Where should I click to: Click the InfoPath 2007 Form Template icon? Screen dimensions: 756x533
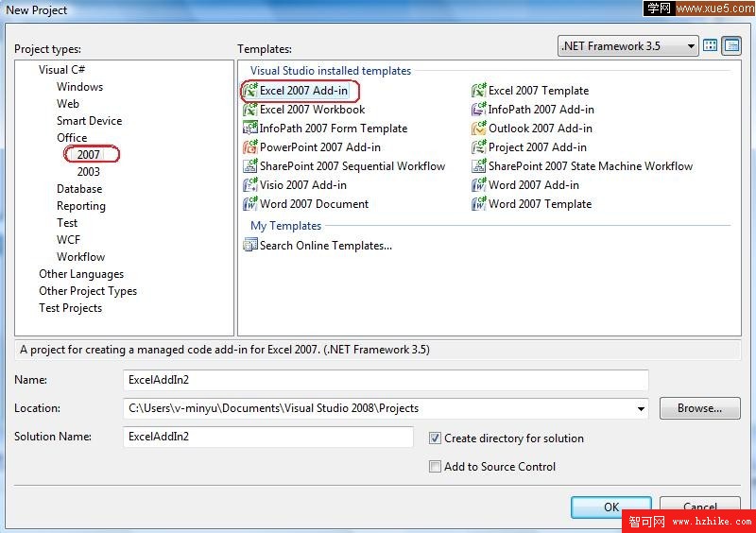250,129
